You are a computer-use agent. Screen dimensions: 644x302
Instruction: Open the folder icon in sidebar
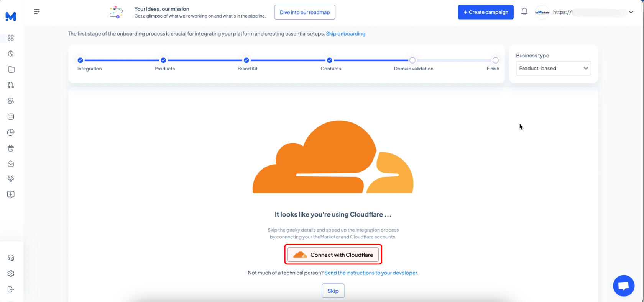pyautogui.click(x=11, y=69)
